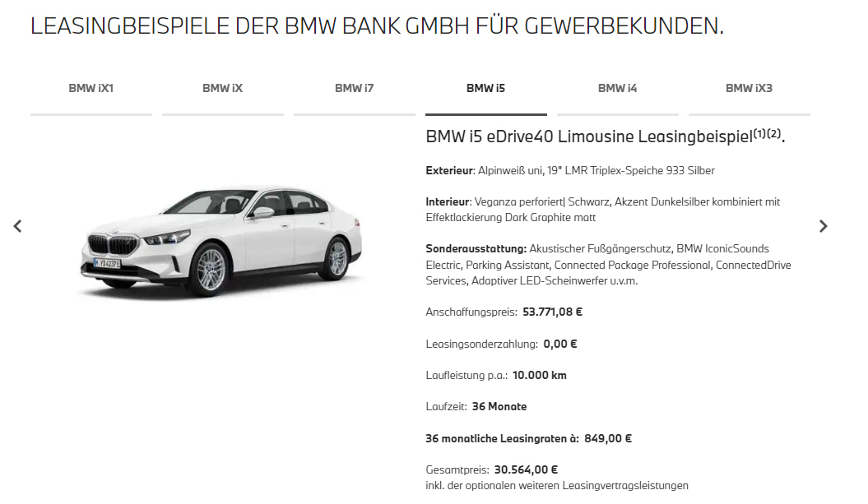Go to the previous leasing example with left arrow

18,226
